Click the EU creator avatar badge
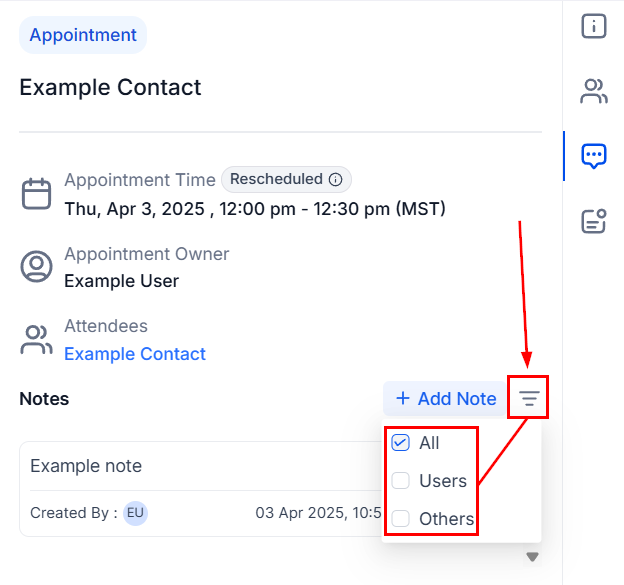 pos(135,513)
